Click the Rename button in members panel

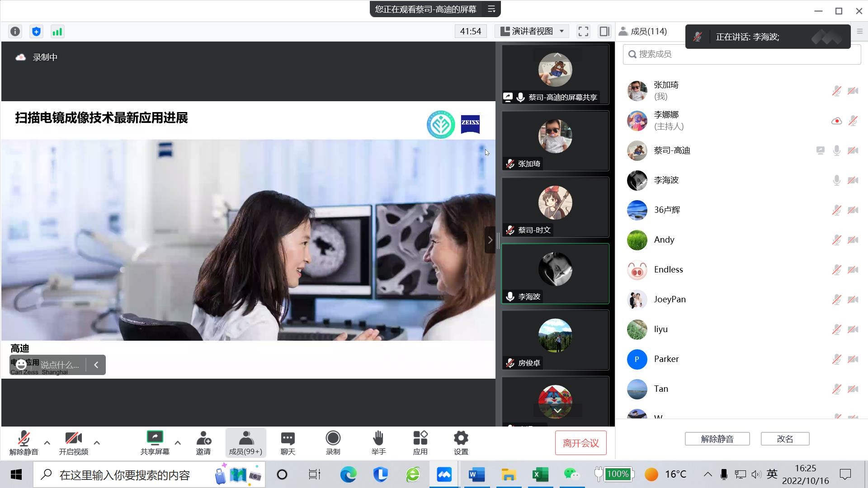[x=785, y=439]
